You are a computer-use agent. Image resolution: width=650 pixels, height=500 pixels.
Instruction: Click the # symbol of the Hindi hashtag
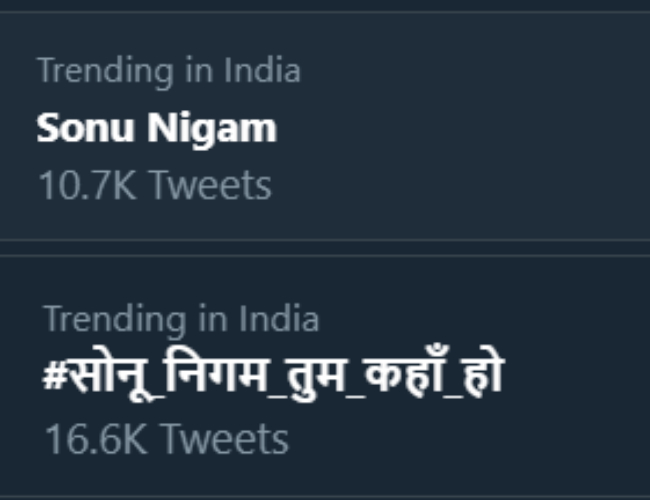(x=57, y=377)
